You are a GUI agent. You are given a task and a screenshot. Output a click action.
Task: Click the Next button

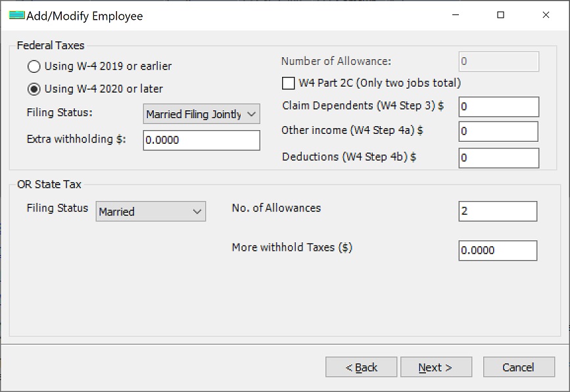[436, 366]
